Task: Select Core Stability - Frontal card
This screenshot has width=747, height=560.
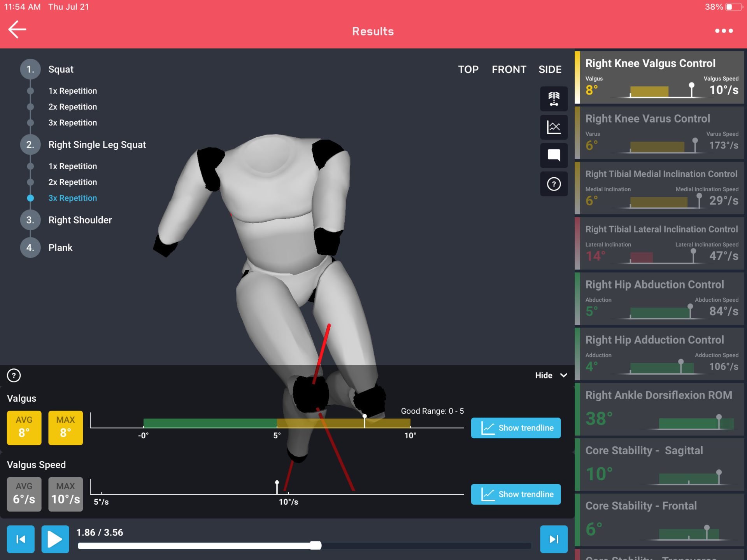Action: (659, 520)
